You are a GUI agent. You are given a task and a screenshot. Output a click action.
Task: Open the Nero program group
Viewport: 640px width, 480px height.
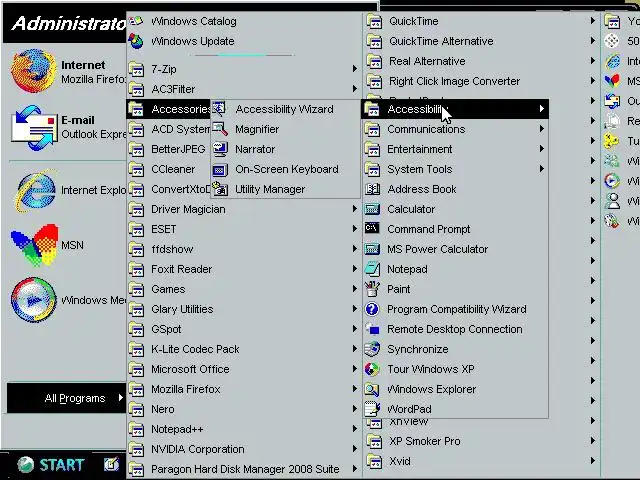[x=244, y=409]
